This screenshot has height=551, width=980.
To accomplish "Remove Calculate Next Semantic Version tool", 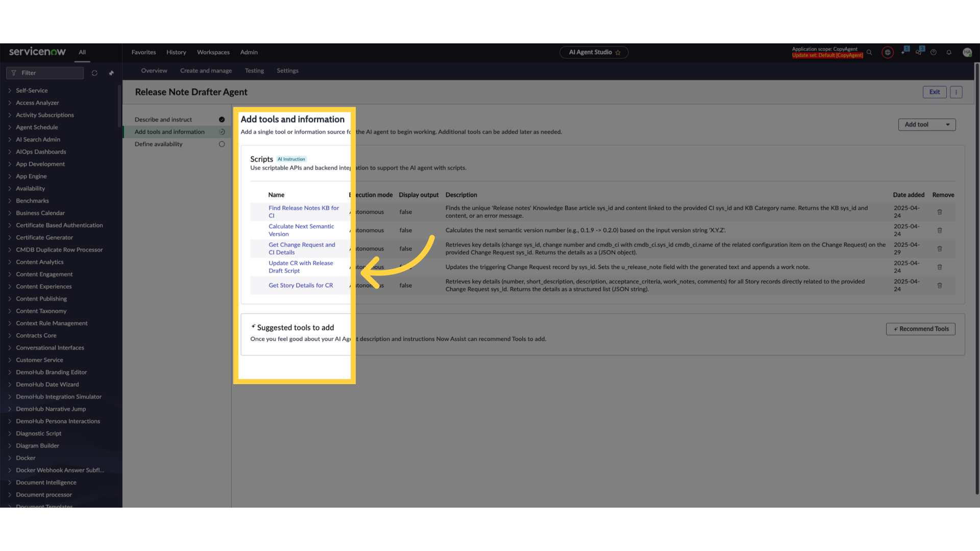I will tap(940, 230).
